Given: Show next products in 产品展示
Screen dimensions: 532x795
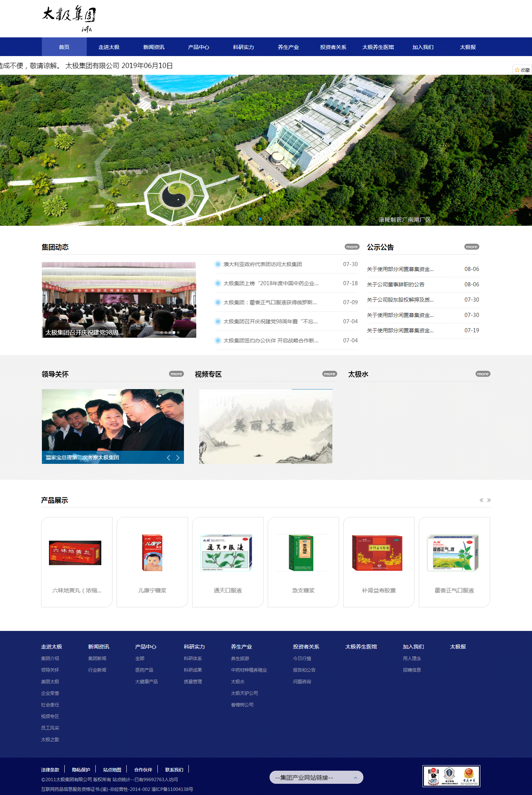Looking at the screenshot, I should [x=489, y=500].
